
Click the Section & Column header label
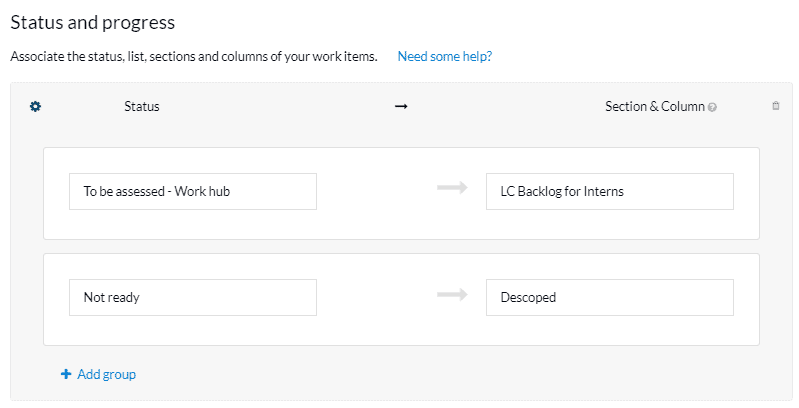pos(655,106)
